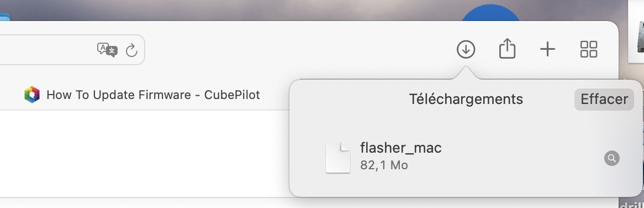
Task: Click the 82,1 Mo file size label
Action: pyautogui.click(x=384, y=165)
